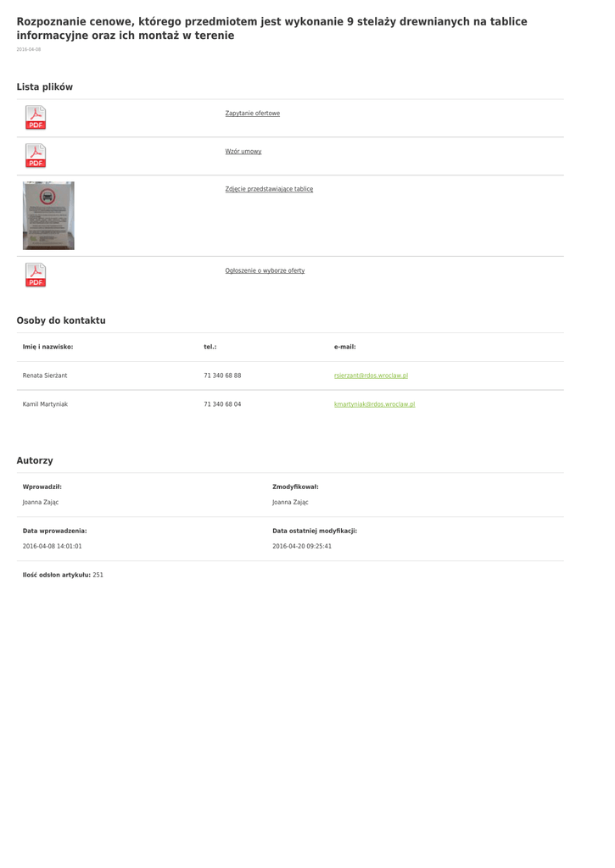
Task: Click the Osoby do kontaktu heading
Action: point(61,320)
